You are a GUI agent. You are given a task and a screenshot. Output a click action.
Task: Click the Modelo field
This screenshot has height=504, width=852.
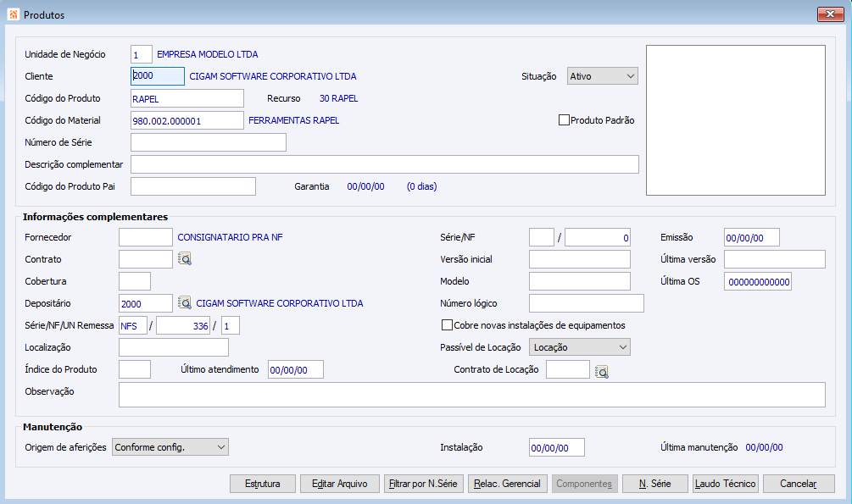click(580, 281)
